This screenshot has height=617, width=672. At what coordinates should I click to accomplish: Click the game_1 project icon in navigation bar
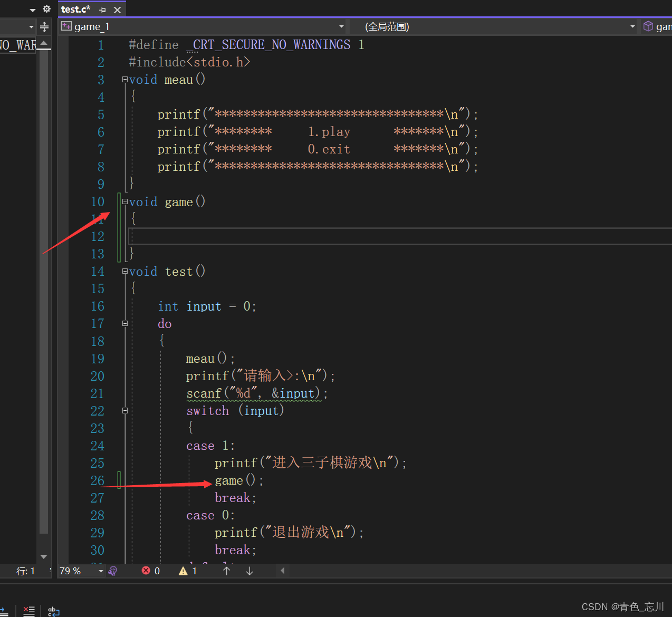[66, 26]
